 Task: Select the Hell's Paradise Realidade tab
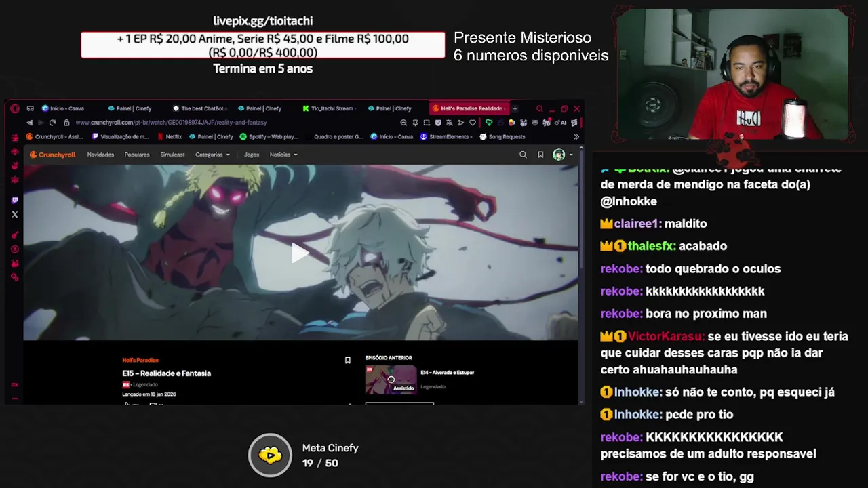click(469, 108)
